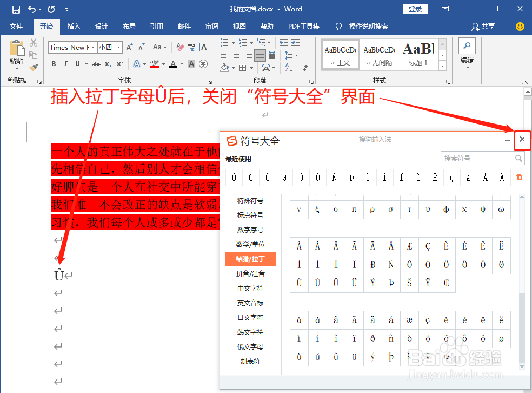Insert Greek letter π
Viewport: 532px width, 393px height.
(x=354, y=209)
